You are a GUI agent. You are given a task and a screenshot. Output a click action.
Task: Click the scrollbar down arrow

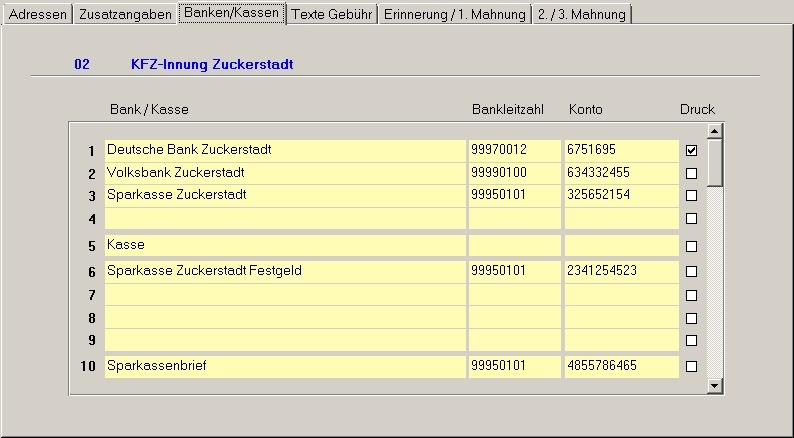(x=714, y=385)
